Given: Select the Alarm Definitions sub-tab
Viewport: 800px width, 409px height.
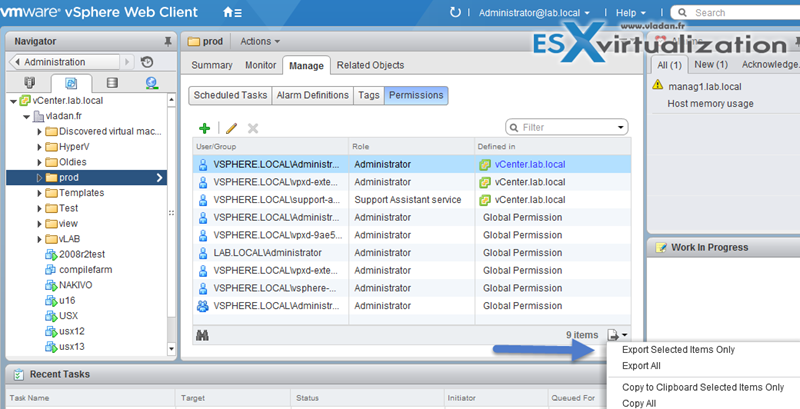Looking at the screenshot, I should pos(312,95).
